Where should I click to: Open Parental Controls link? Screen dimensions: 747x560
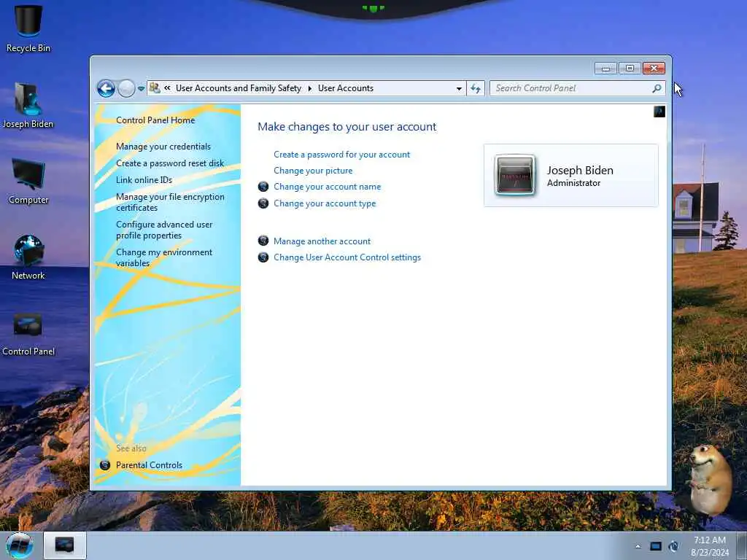(149, 465)
